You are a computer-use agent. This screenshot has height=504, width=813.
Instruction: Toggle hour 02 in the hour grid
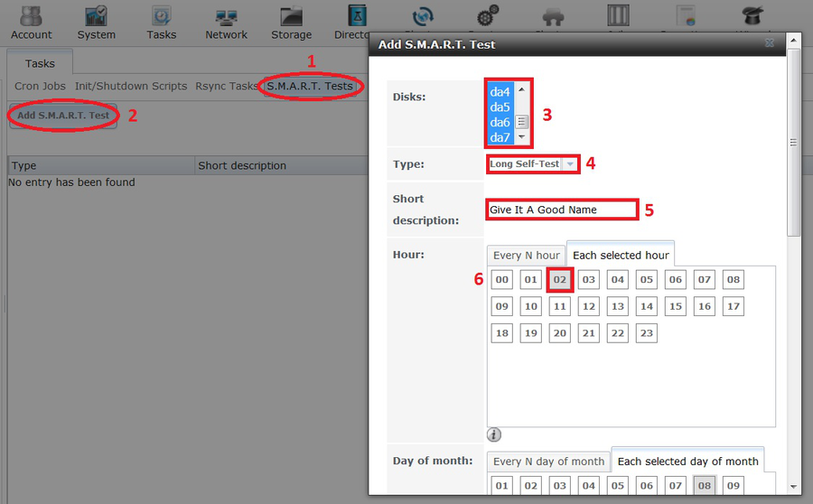point(560,280)
